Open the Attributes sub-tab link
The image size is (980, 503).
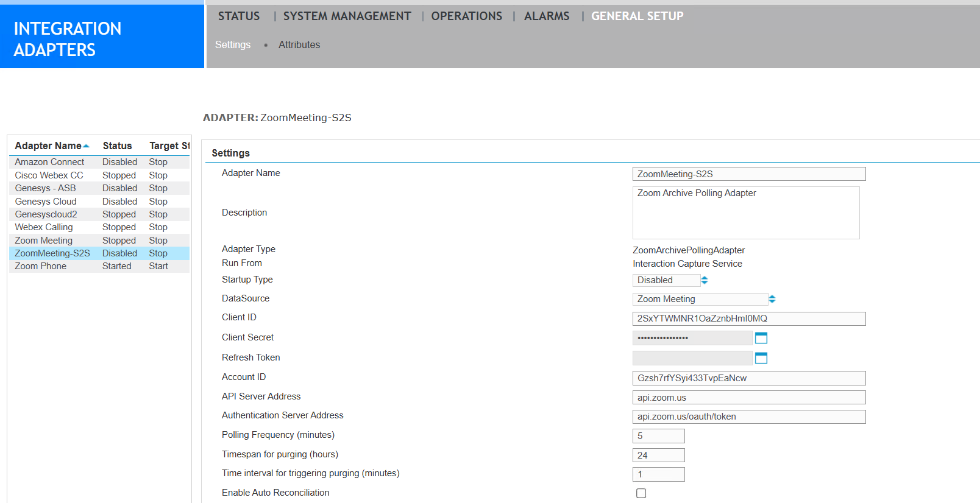click(x=299, y=45)
